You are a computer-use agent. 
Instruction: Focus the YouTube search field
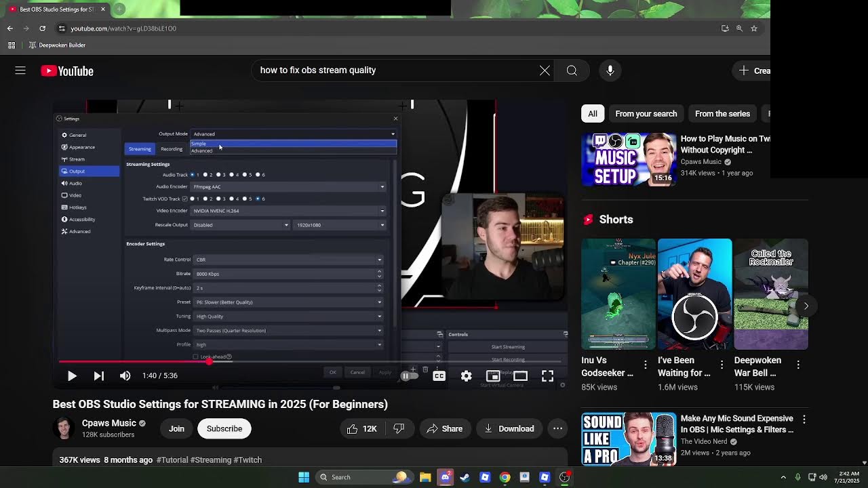pyautogui.click(x=393, y=70)
